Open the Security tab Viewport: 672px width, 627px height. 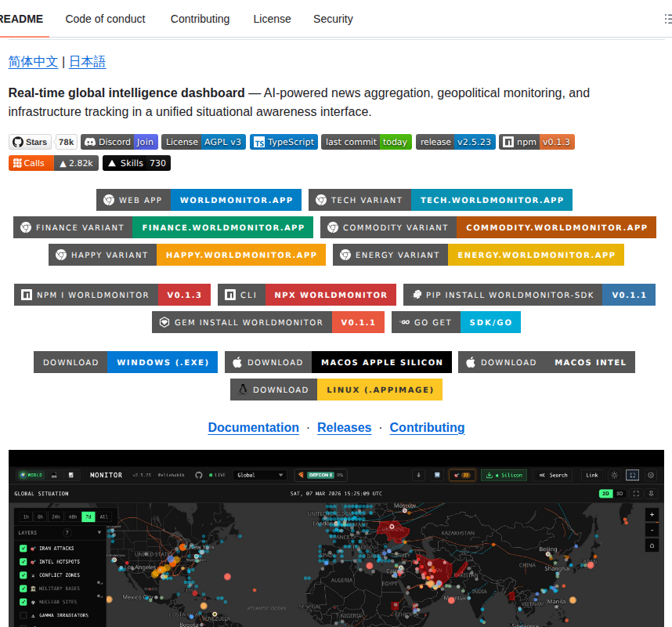pos(333,19)
